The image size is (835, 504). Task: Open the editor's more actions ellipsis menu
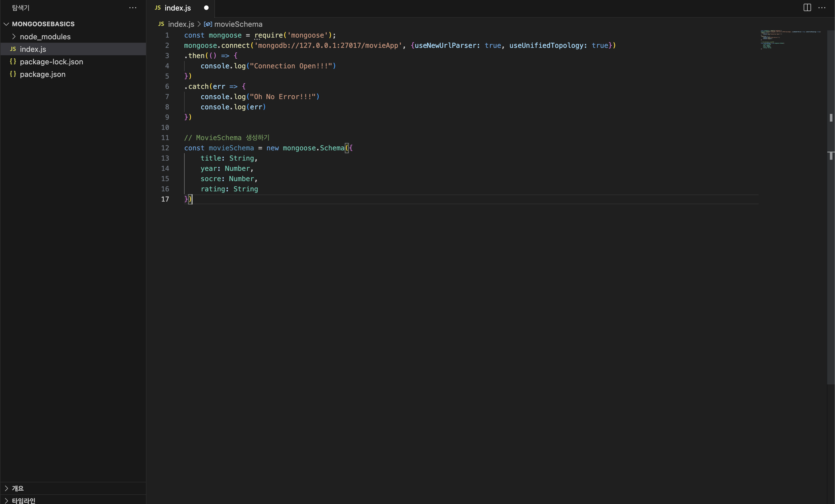pos(822,7)
